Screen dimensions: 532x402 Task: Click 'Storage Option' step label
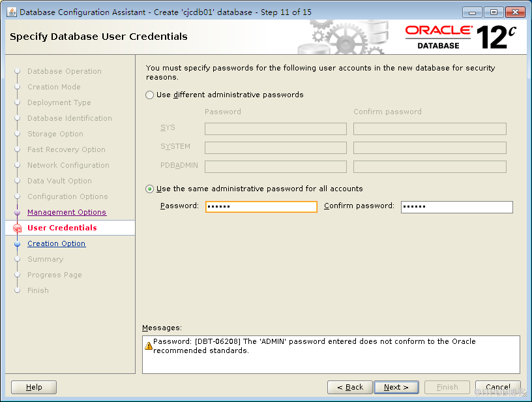55,134
